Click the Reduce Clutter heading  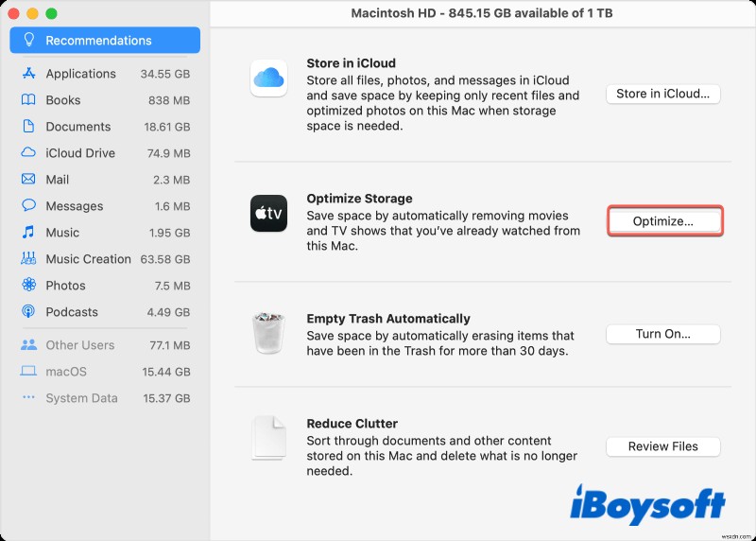(352, 423)
